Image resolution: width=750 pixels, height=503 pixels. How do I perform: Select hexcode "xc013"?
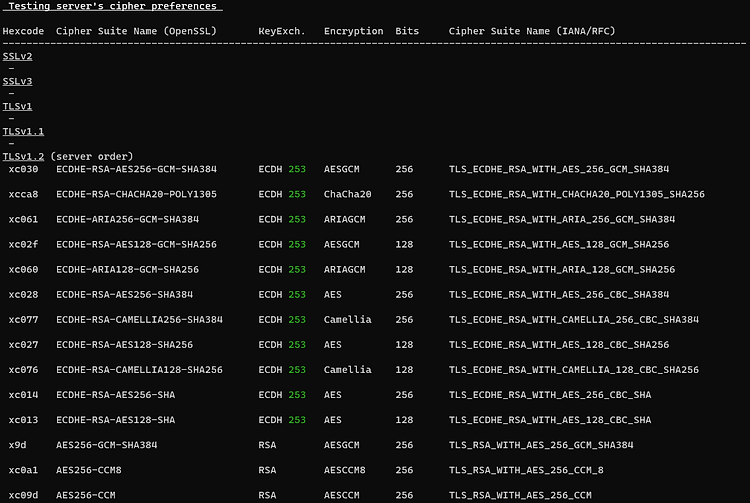[x=23, y=420]
